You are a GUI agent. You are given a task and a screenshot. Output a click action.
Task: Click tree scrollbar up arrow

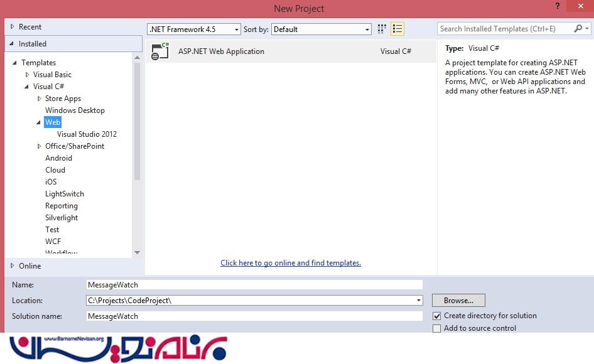137,58
